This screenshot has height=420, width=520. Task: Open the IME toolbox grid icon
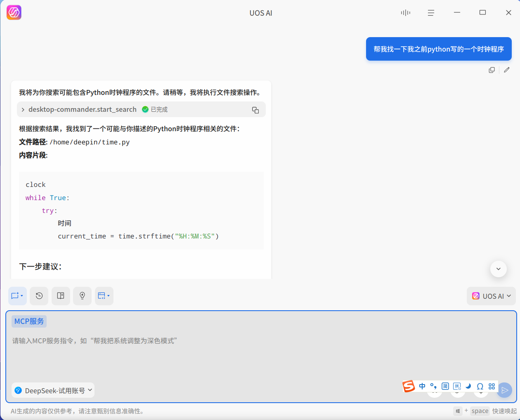tap(492, 386)
